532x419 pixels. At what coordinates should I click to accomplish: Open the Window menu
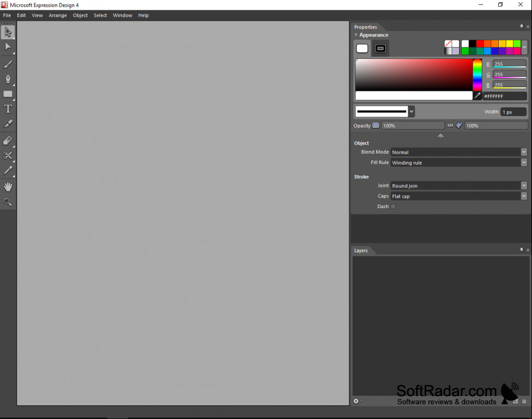point(123,15)
